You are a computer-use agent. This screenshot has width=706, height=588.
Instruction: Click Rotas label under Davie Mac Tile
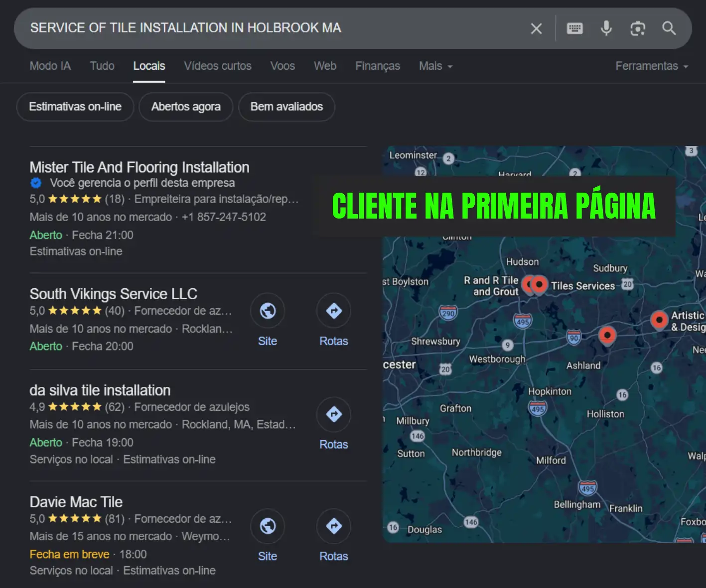point(334,556)
